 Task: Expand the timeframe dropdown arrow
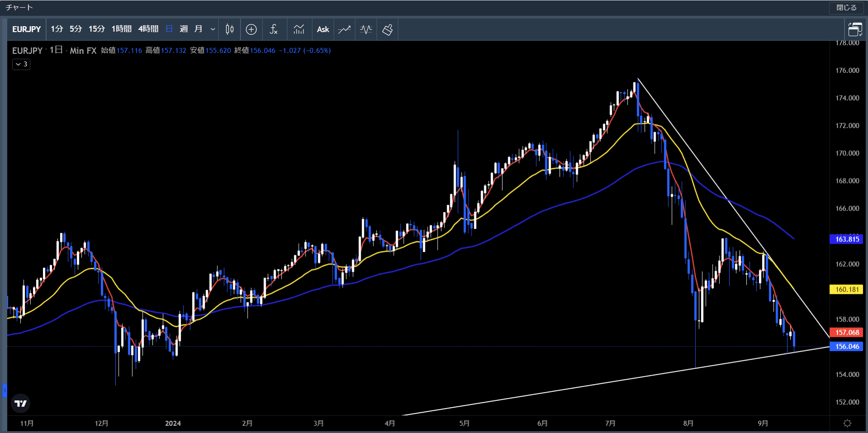coord(212,29)
